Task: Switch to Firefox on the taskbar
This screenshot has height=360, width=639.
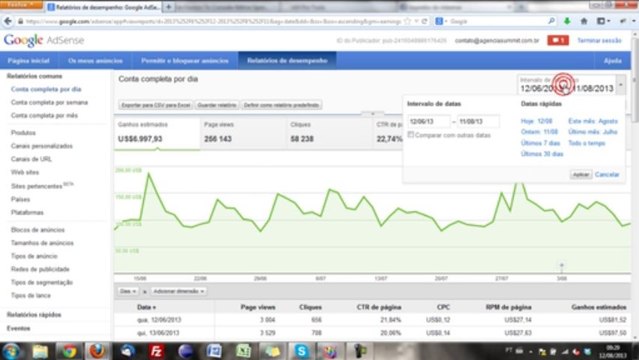Action: click(97, 351)
